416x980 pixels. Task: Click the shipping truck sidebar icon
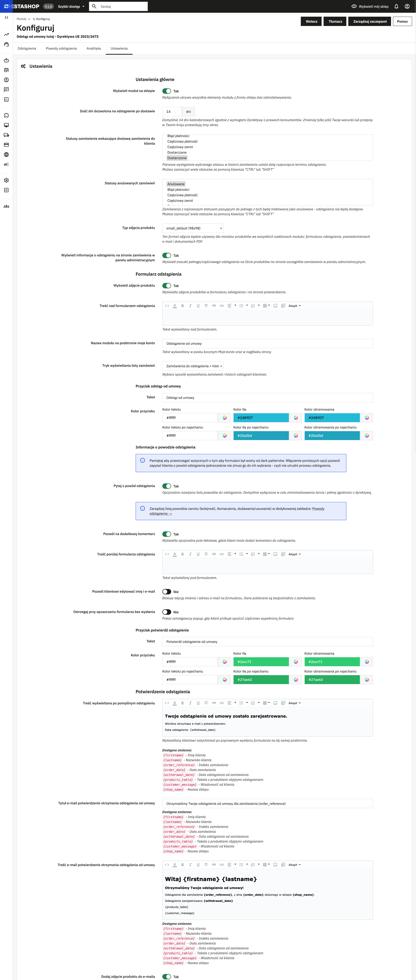(x=6, y=135)
